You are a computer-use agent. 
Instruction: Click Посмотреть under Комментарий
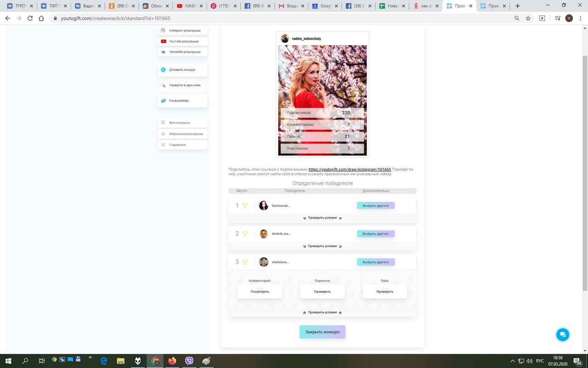[260, 292]
